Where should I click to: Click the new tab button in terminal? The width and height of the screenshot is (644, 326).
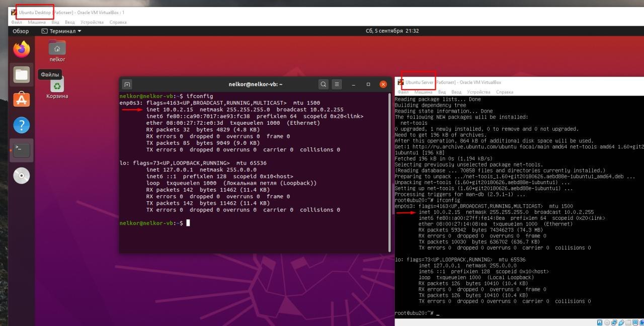(127, 85)
